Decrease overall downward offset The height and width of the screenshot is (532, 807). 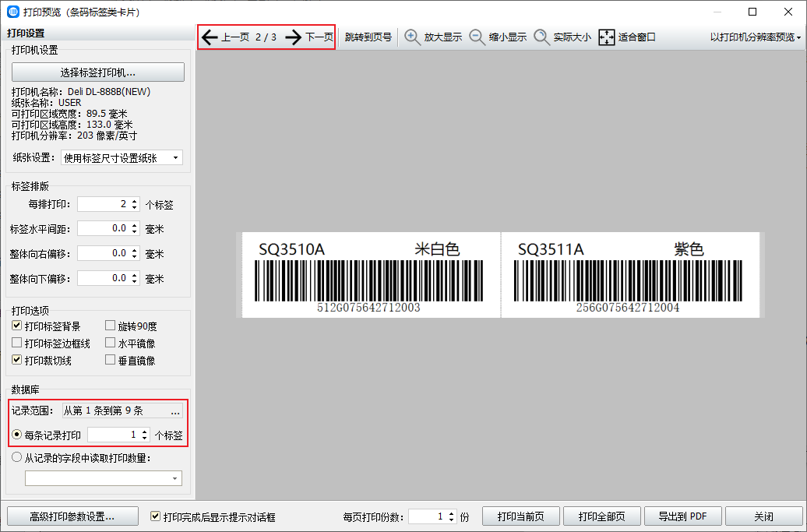(x=134, y=281)
